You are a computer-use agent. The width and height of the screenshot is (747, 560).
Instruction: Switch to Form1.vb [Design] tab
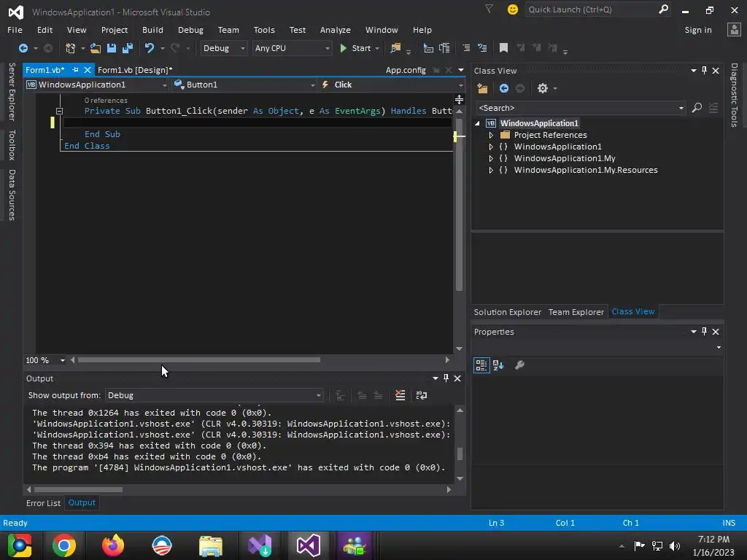tap(135, 70)
